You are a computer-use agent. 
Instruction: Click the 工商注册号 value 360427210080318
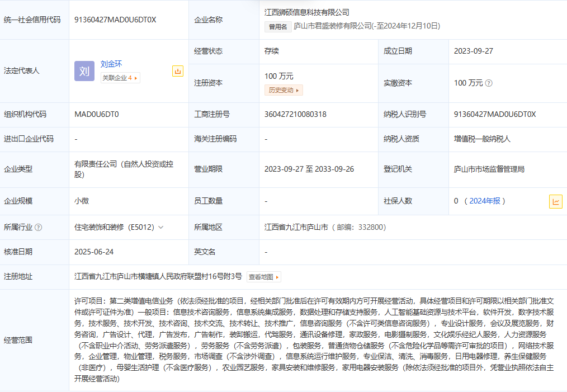click(295, 114)
